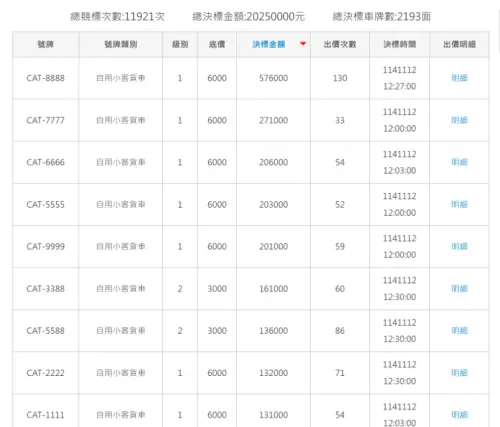Select plate number CAT-1111

click(x=46, y=415)
